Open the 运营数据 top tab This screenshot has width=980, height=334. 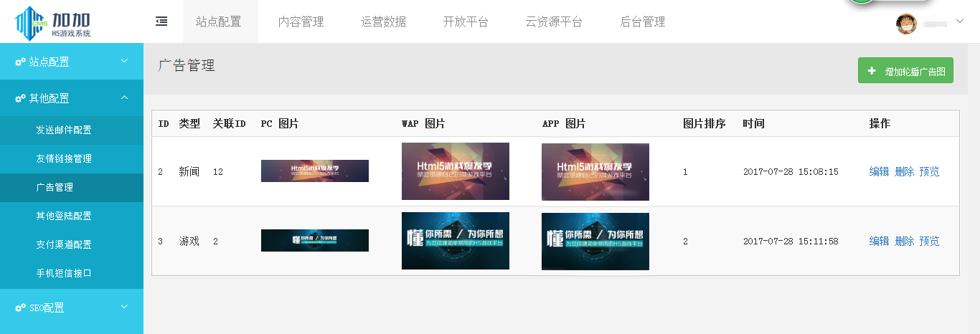tap(383, 22)
